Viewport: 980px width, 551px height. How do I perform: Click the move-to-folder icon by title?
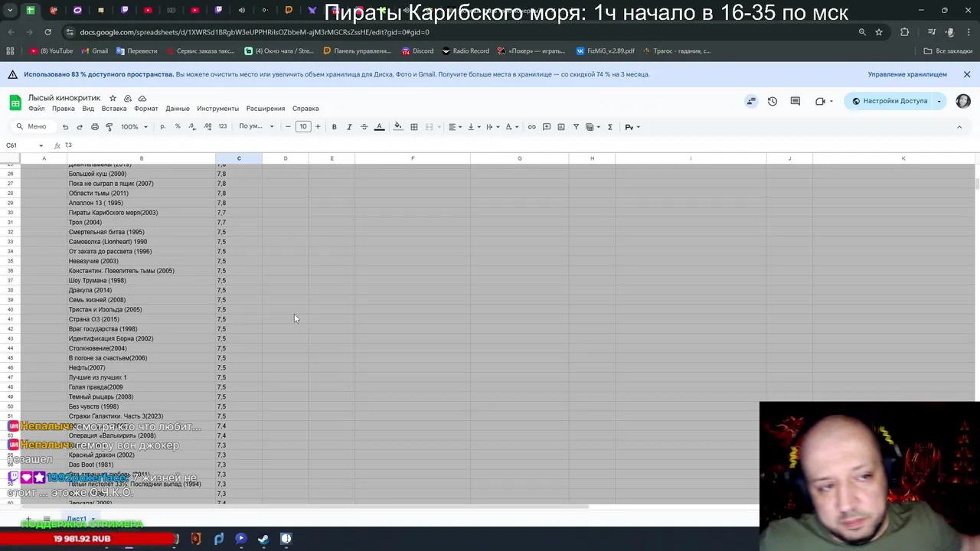pos(128,98)
